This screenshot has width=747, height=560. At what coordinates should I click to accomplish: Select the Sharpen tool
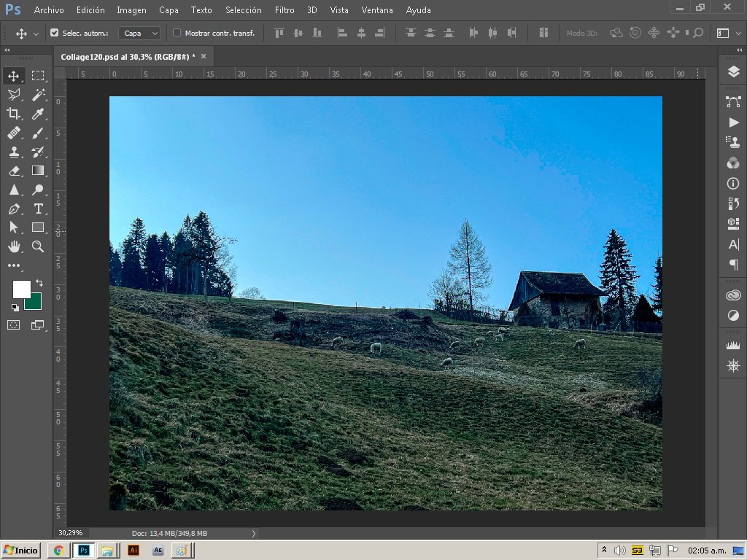click(14, 190)
